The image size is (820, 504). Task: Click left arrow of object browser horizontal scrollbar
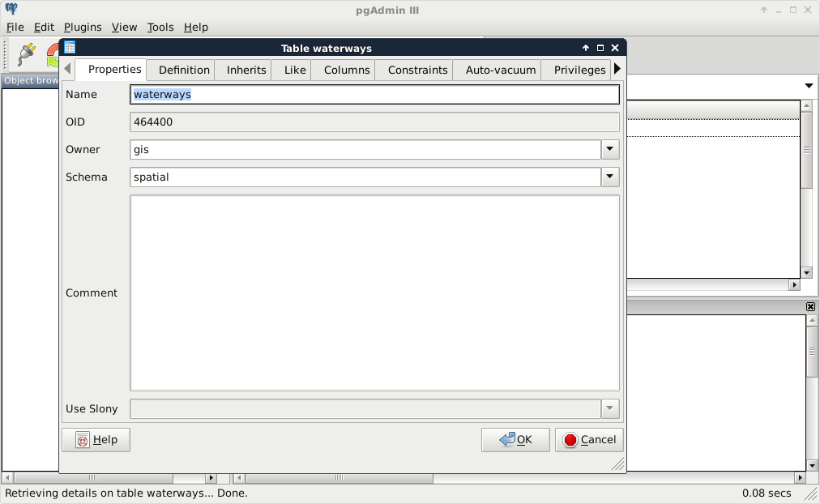click(x=7, y=478)
